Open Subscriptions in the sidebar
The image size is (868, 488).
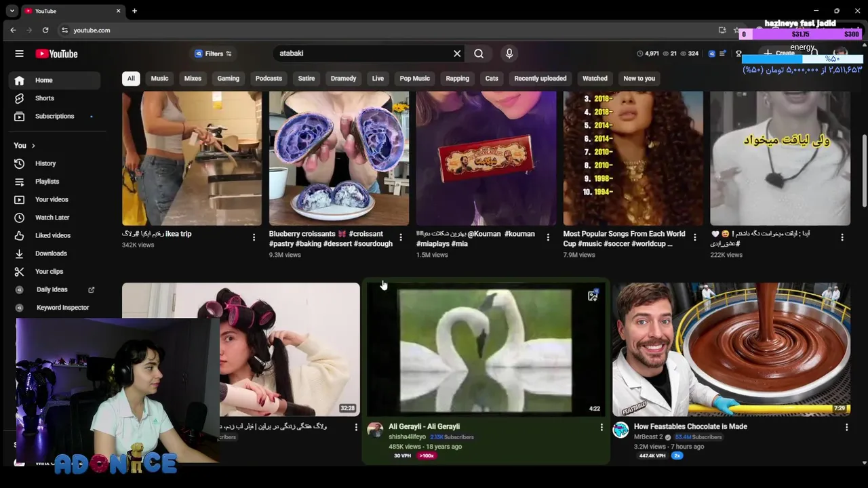(54, 116)
